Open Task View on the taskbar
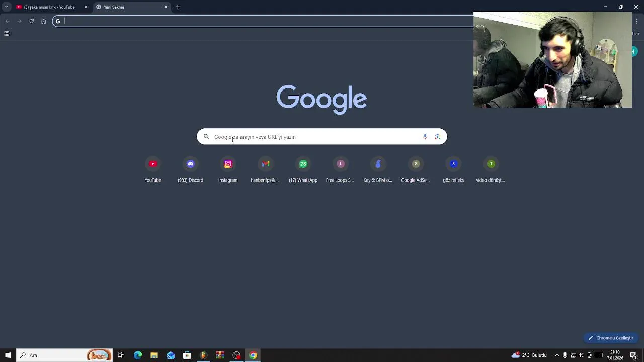This screenshot has width=644, height=362. [x=121, y=355]
